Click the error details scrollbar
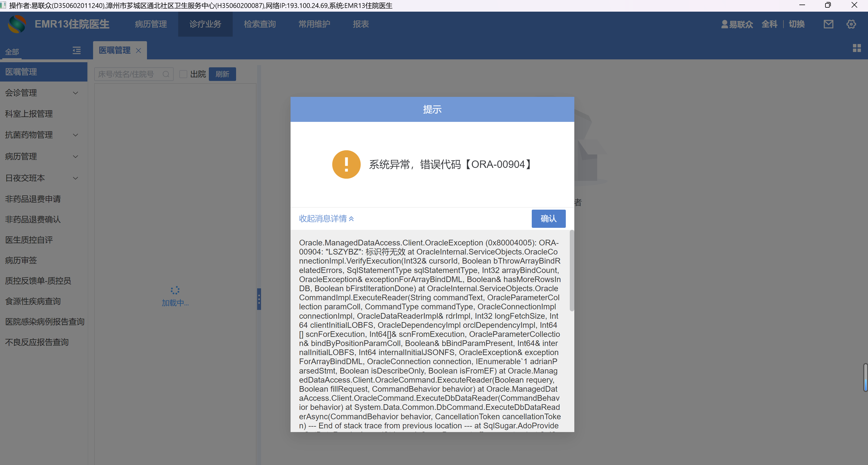This screenshot has height=465, width=868. point(571,271)
